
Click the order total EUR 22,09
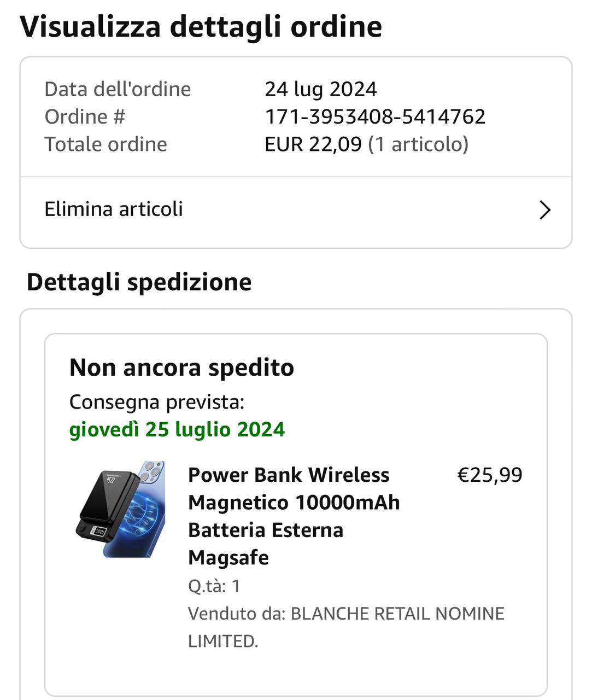coord(313,144)
